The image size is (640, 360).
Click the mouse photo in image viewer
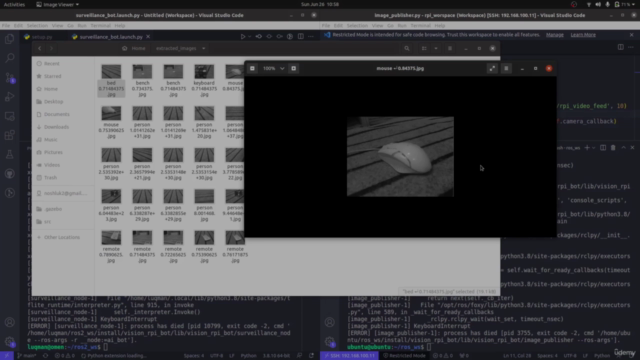click(x=400, y=157)
